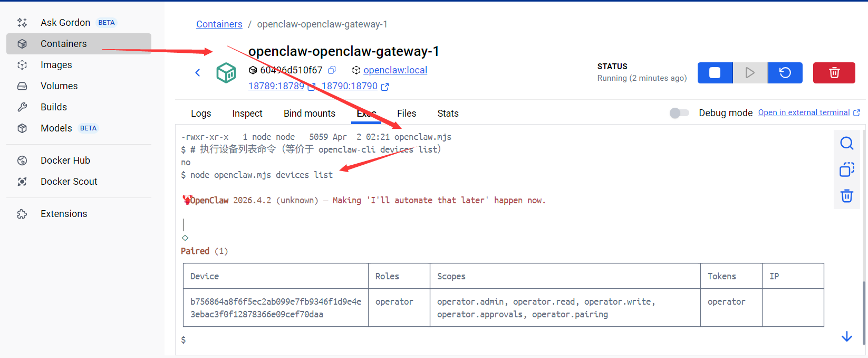Open port link 18789:18789
The width and height of the screenshot is (868, 358).
[x=276, y=86]
